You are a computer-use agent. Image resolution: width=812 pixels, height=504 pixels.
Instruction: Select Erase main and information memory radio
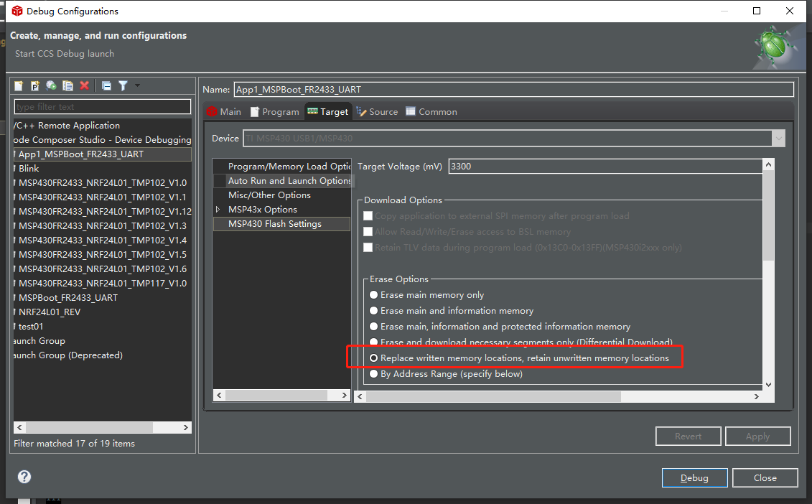373,311
